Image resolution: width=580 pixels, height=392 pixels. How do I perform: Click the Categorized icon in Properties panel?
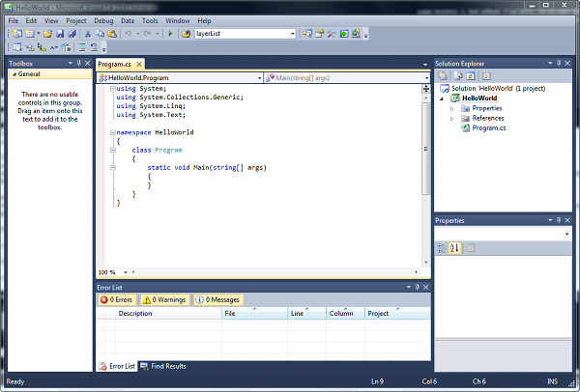point(442,248)
